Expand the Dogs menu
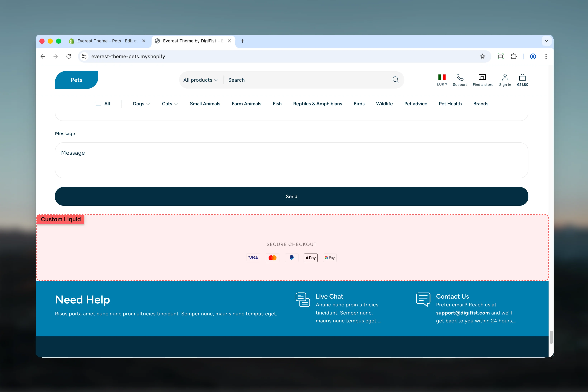Viewport: 588px width, 392px height. click(x=141, y=104)
